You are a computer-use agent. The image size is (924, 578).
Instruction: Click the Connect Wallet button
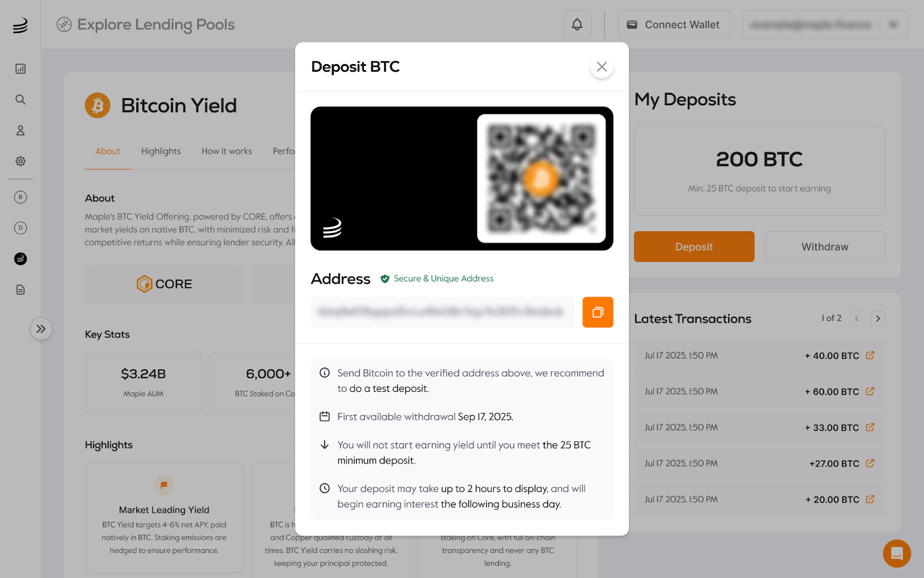tap(674, 25)
